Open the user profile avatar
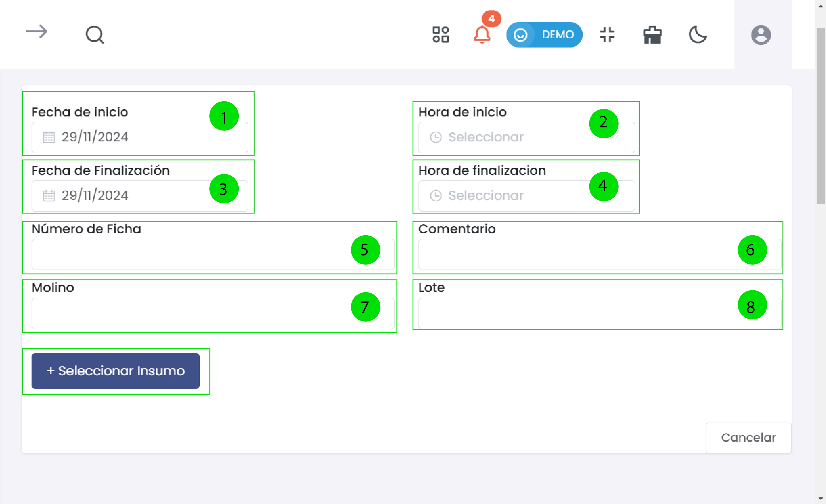 point(761,35)
